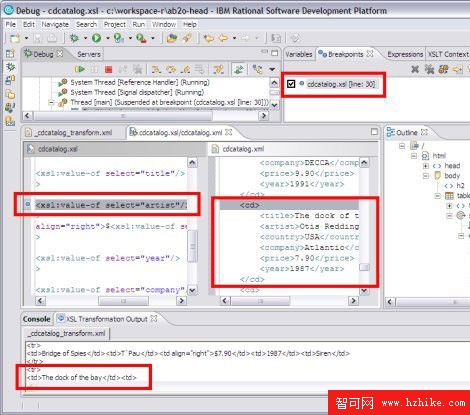Open the Window menu
Screen dimensions: 470x415
pos(164,24)
